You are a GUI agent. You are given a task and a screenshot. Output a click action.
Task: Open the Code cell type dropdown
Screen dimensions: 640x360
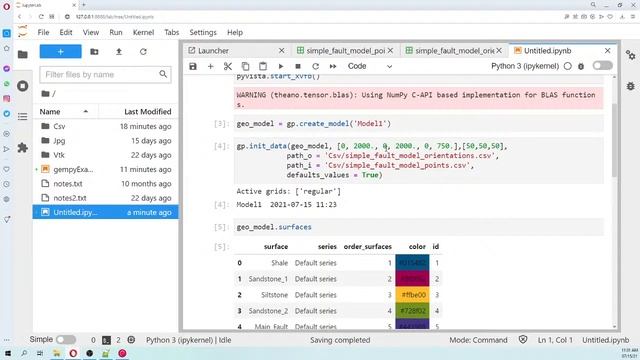coord(369,66)
